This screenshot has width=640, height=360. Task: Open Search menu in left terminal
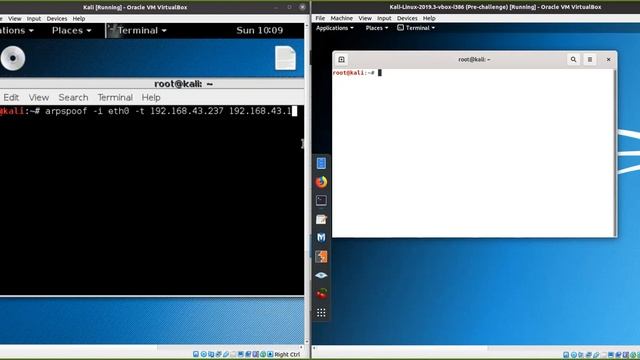[73, 98]
